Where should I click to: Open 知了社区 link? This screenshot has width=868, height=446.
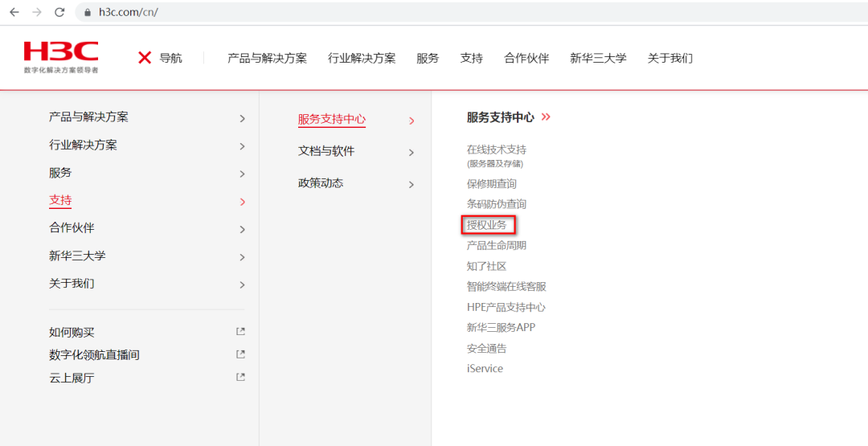486,266
